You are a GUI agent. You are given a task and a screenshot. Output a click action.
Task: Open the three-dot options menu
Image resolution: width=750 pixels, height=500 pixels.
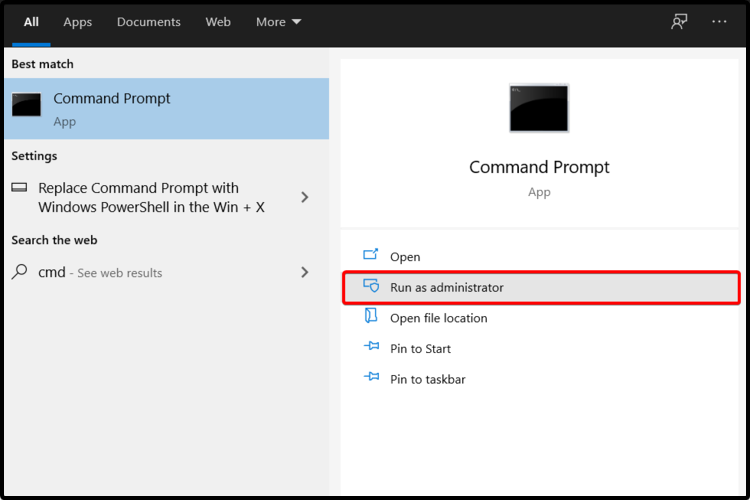[719, 22]
